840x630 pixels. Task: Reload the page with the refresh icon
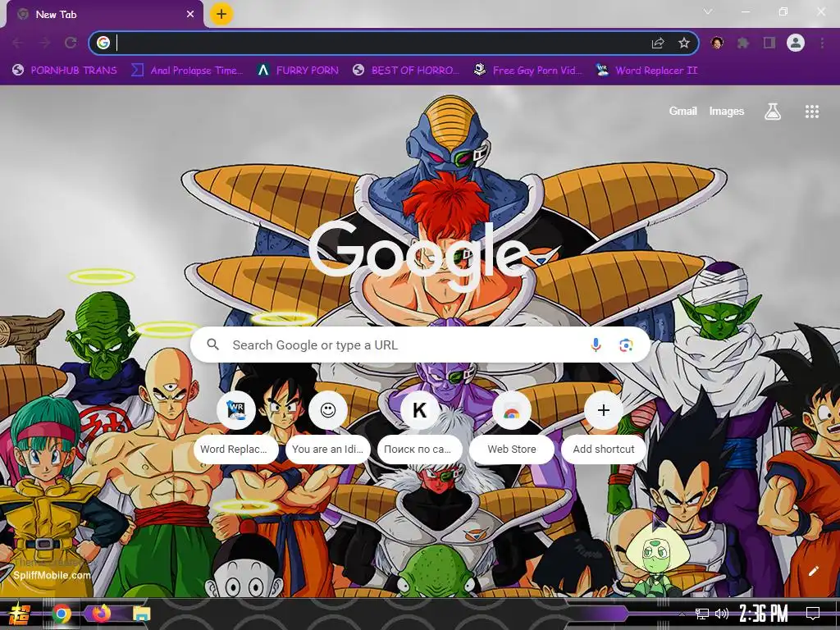pos(71,43)
